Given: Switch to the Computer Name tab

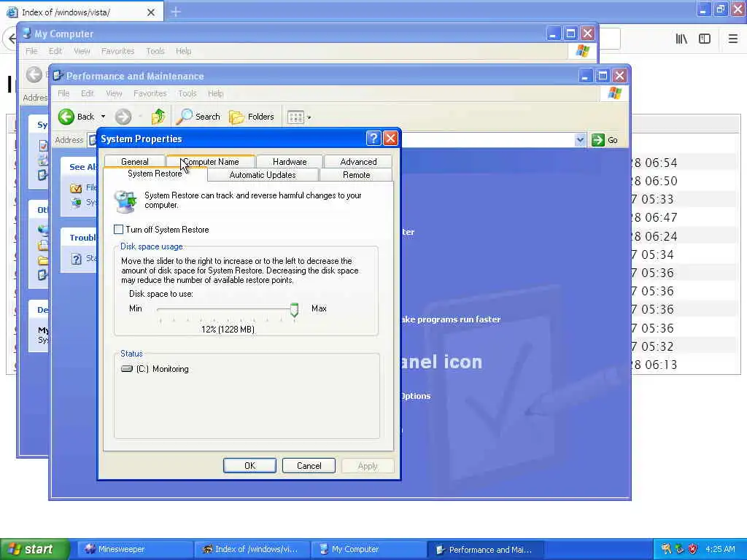Looking at the screenshot, I should tap(211, 161).
